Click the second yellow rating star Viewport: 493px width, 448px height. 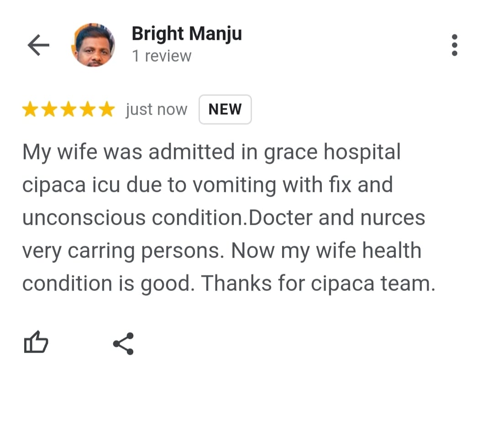tap(49, 110)
